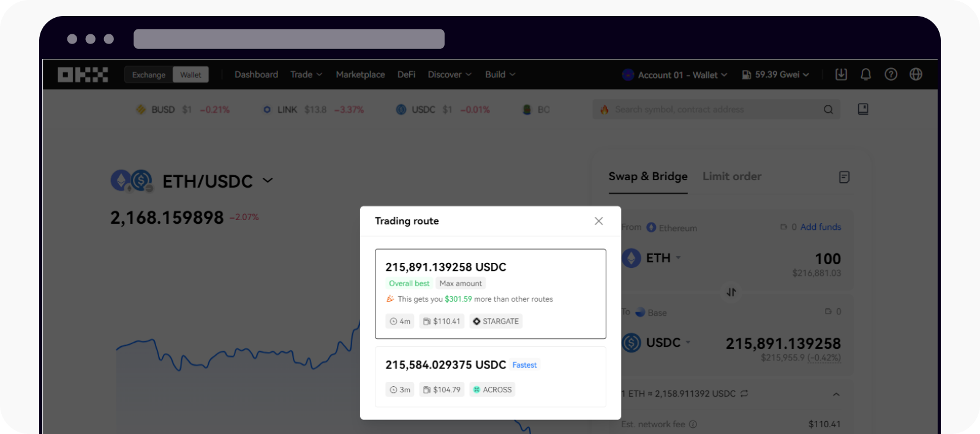This screenshot has height=434, width=980.
Task: Click the $104.79 gas fee chip
Action: (442, 390)
